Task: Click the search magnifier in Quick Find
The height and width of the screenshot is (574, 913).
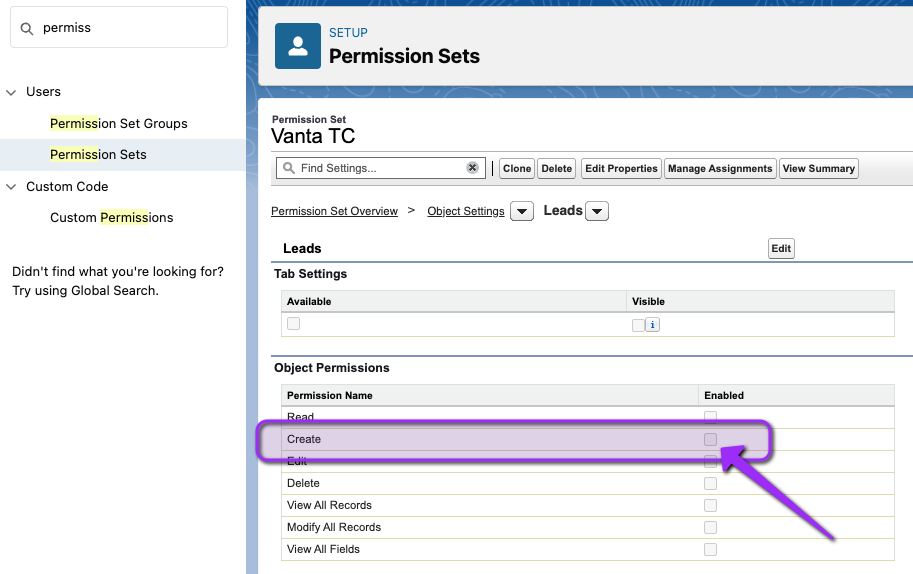Action: pyautogui.click(x=27, y=29)
